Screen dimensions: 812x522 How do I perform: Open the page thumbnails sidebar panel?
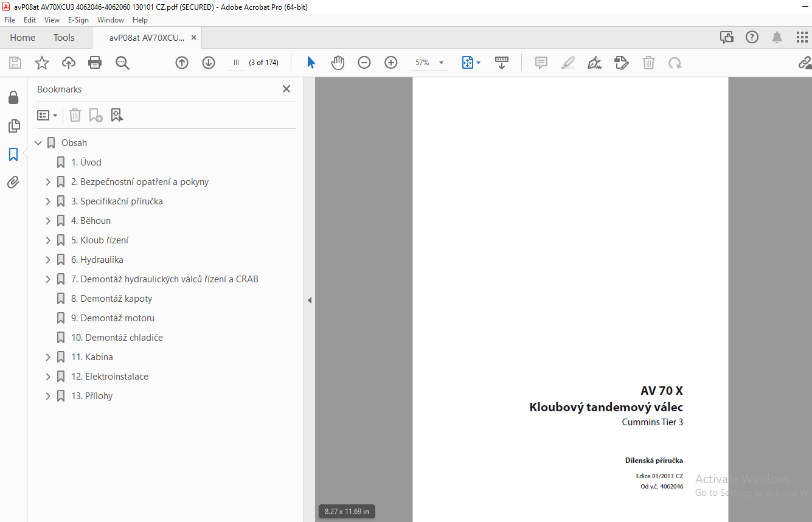[x=13, y=126]
